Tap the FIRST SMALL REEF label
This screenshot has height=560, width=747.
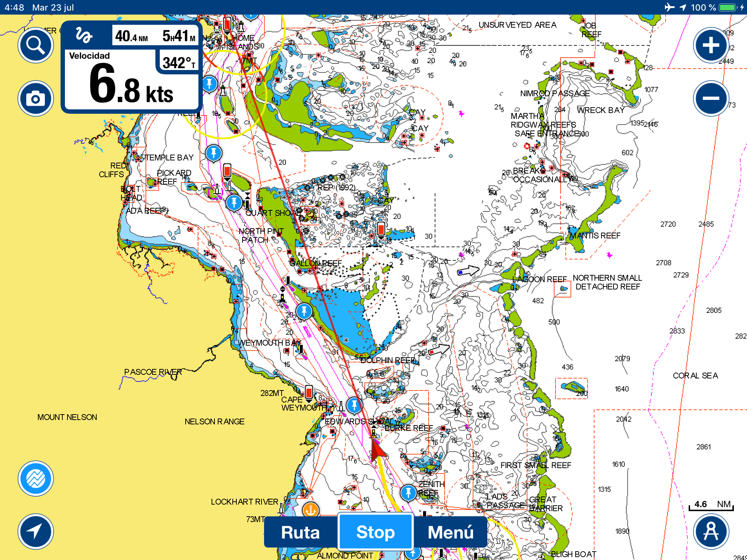click(535, 465)
